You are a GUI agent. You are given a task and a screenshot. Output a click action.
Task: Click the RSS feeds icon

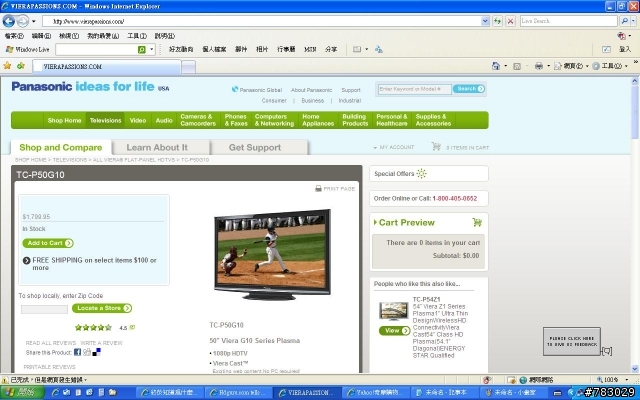517,66
